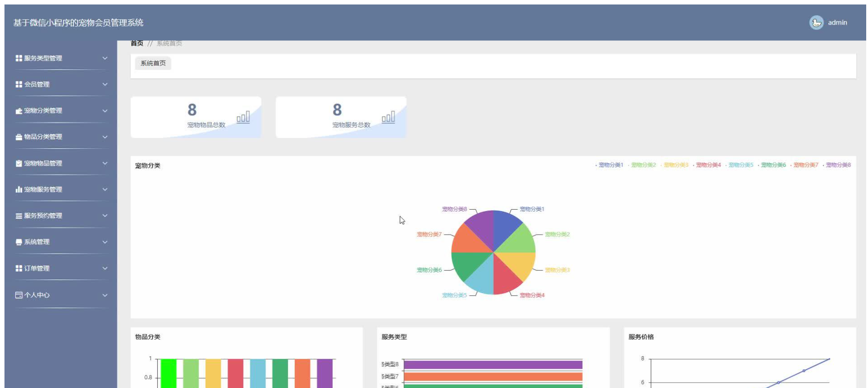Click chart icon on 宠物物品总数 card

(243, 117)
